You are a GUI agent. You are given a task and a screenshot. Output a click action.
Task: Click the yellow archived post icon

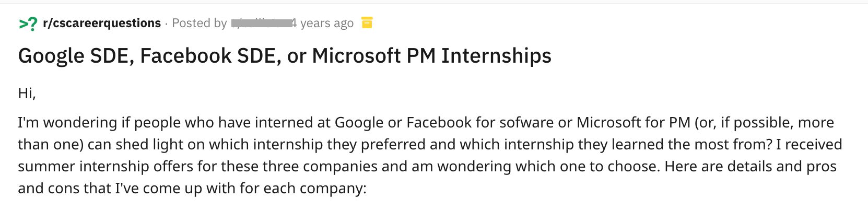(367, 22)
